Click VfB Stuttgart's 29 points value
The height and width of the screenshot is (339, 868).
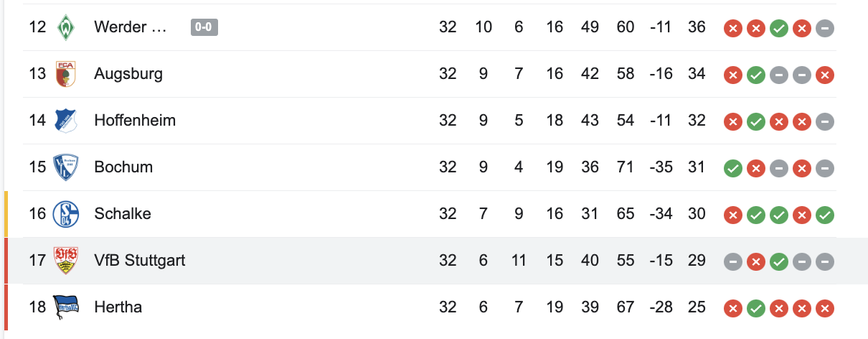pos(697,261)
